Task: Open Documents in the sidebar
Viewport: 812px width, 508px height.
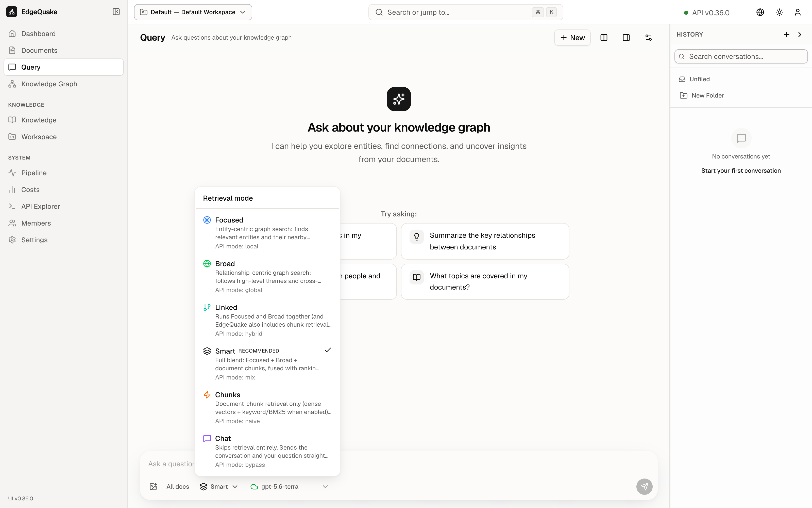Action: 63,50
